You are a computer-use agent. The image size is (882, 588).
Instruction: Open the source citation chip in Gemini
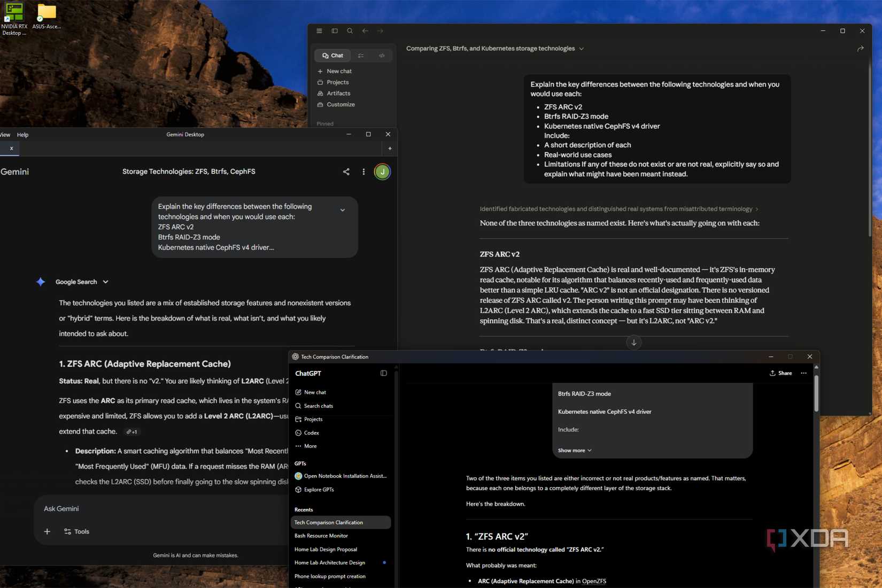(131, 432)
